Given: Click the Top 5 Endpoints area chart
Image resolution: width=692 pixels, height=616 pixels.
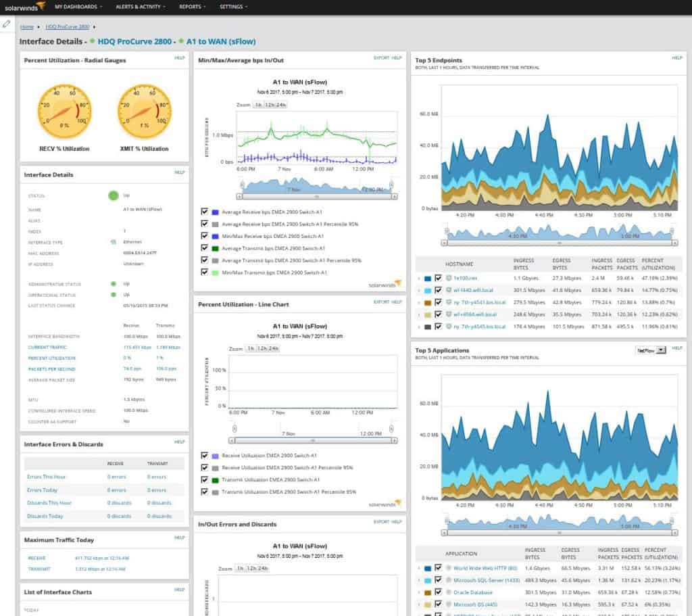Looking at the screenshot, I should click(x=559, y=148).
